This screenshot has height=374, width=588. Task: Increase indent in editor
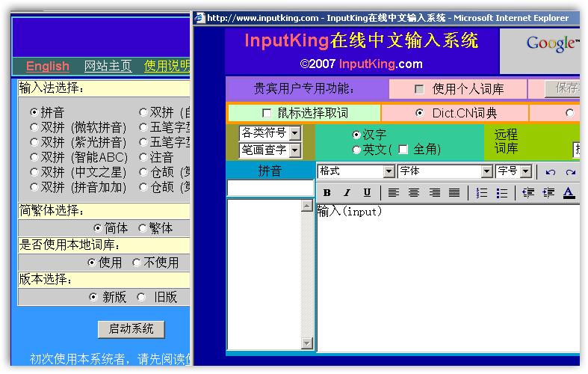coord(548,193)
